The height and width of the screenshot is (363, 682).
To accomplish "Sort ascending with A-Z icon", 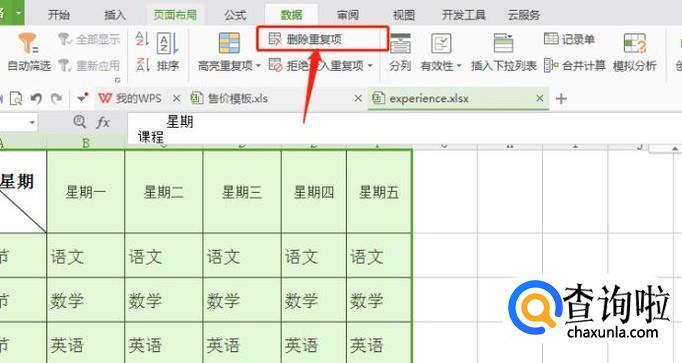I will point(142,39).
